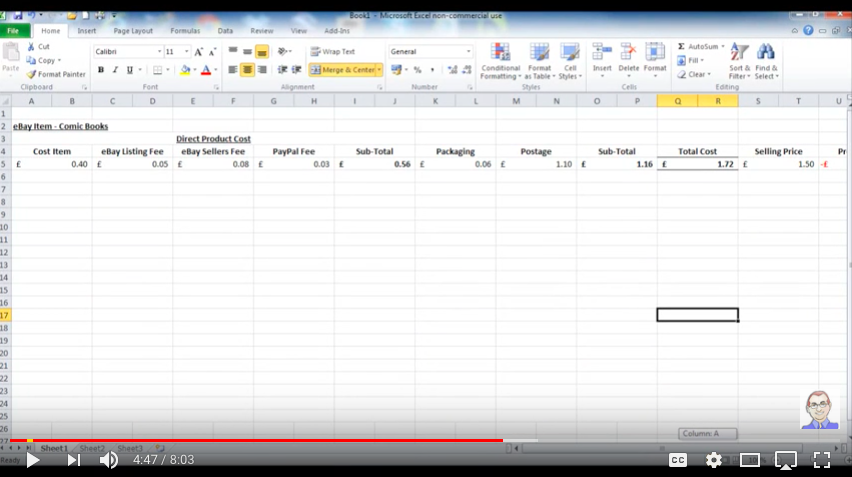This screenshot has width=852, height=477.
Task: Open Format as Table gallery
Action: click(x=540, y=61)
